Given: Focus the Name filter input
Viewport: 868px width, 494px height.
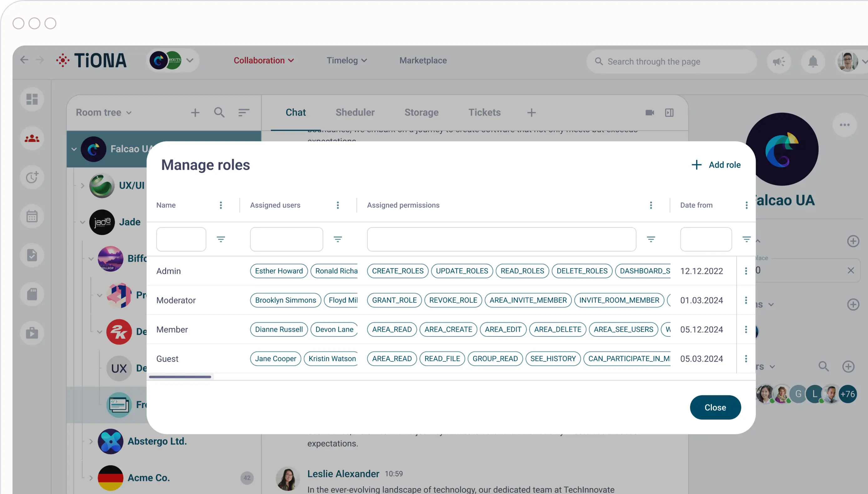Looking at the screenshot, I should 181,239.
